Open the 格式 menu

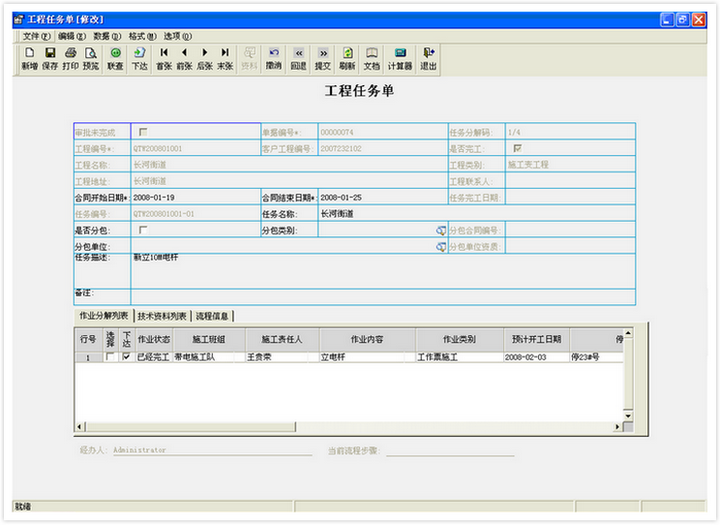(142, 36)
